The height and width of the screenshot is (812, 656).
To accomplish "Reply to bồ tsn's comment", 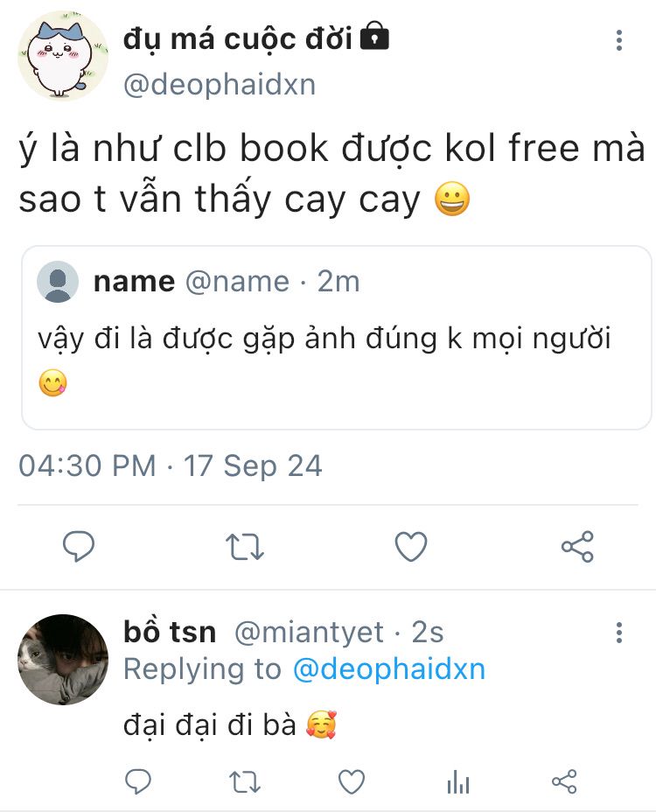I will click(138, 781).
